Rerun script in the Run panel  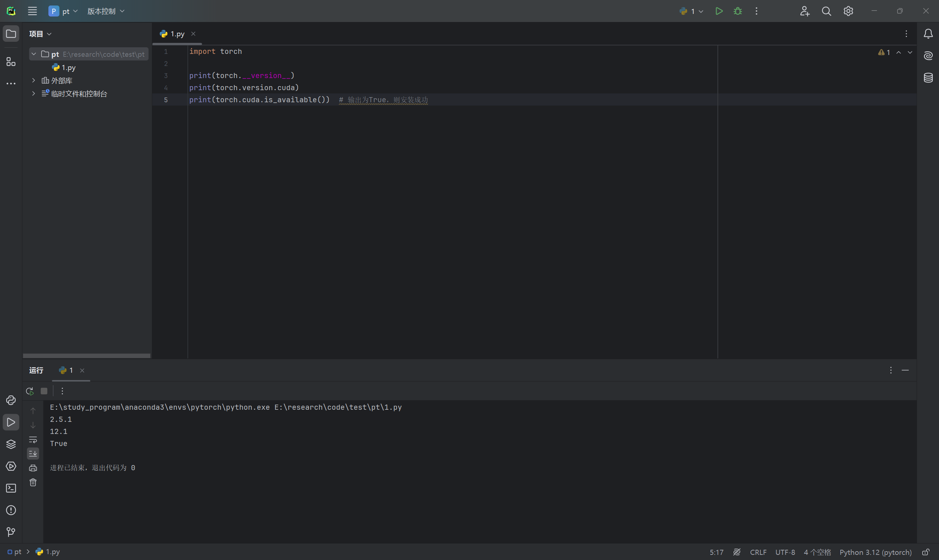[x=30, y=391]
